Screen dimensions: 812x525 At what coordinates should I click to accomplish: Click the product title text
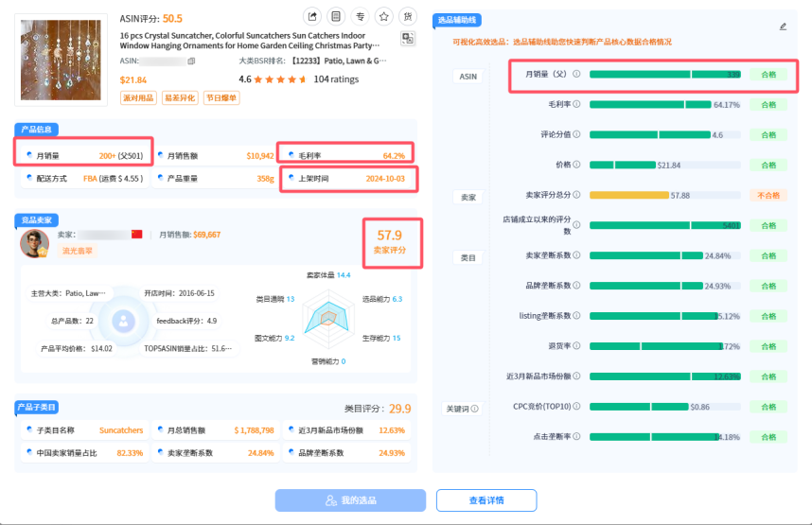(250, 41)
